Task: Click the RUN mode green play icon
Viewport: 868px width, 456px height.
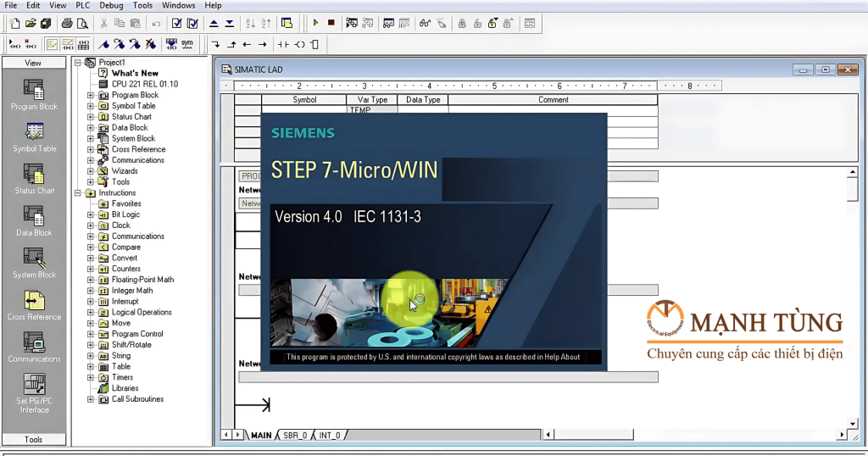Action: 315,23
